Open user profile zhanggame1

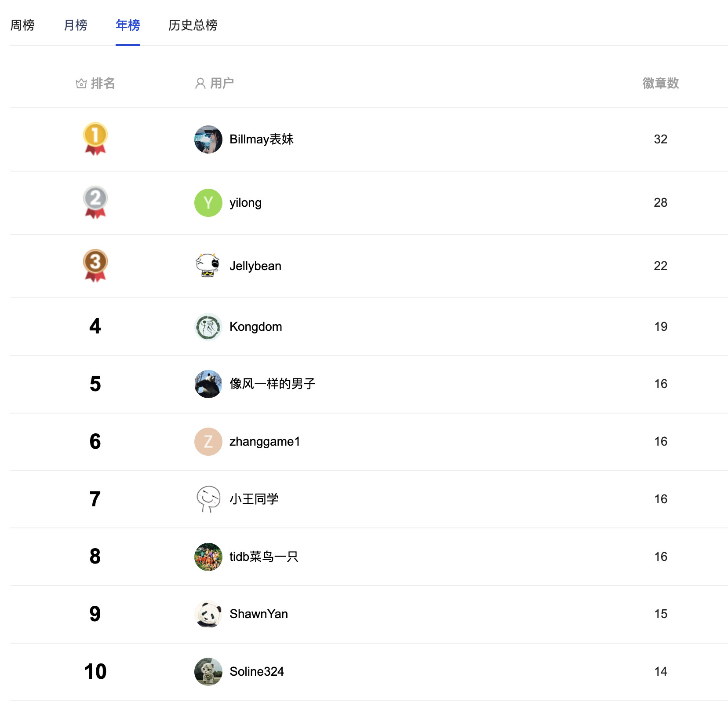click(x=265, y=441)
